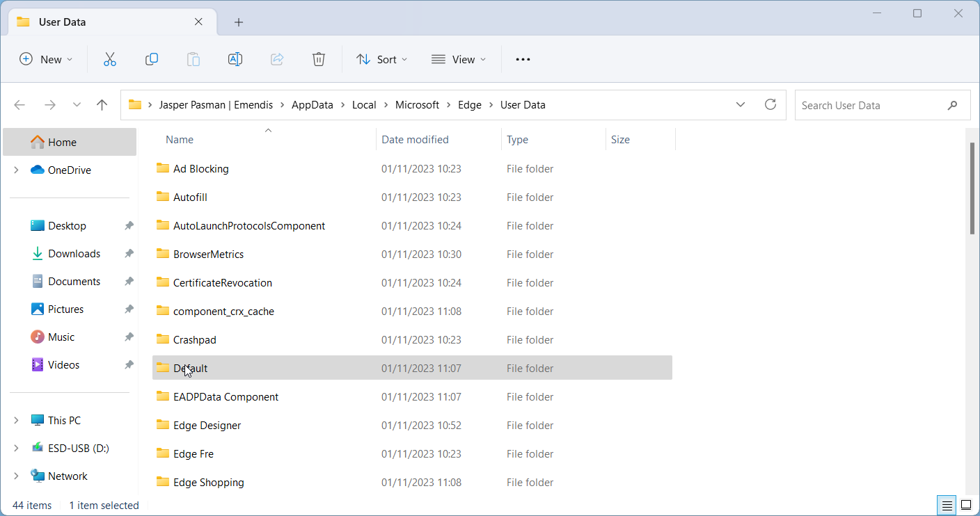Open the See more three-dots menu
The height and width of the screenshot is (516, 980).
[523, 60]
